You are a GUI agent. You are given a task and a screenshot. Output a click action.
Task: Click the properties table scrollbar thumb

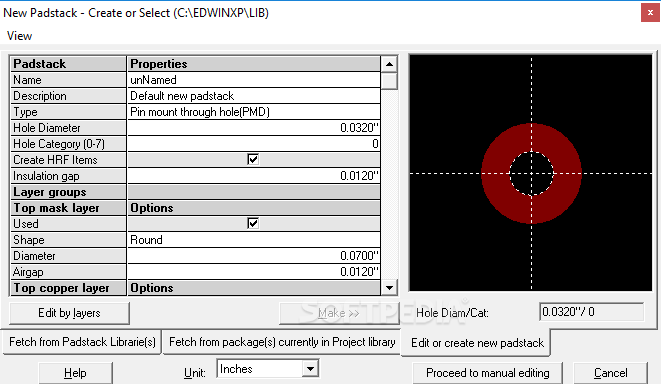click(x=390, y=81)
